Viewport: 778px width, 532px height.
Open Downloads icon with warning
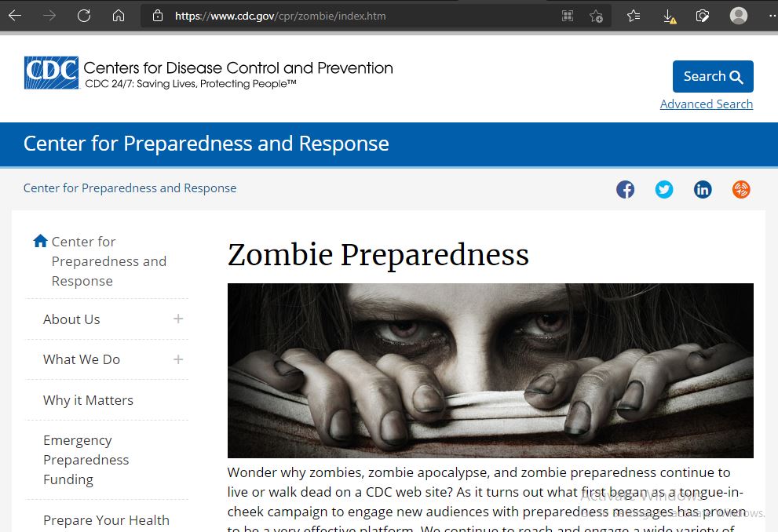[x=670, y=16]
